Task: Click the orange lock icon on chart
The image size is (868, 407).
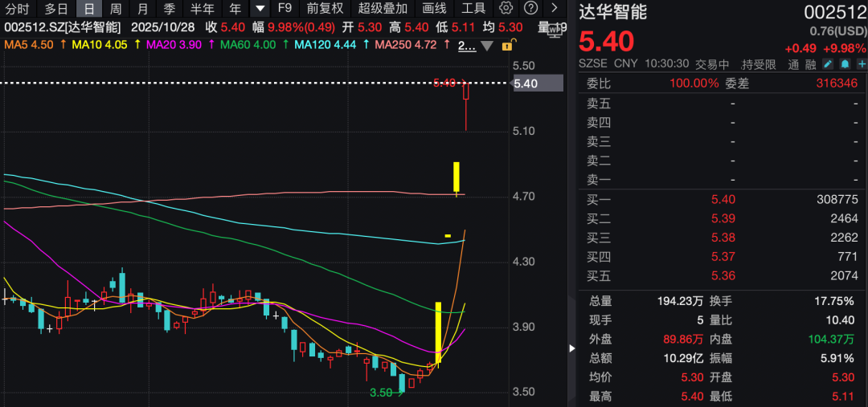Action: [x=506, y=46]
